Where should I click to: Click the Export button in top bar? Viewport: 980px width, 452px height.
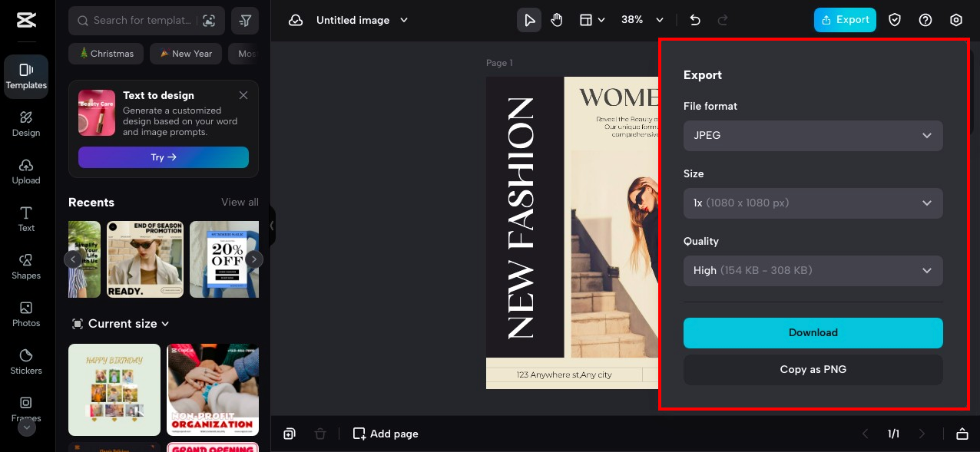[x=845, y=20]
